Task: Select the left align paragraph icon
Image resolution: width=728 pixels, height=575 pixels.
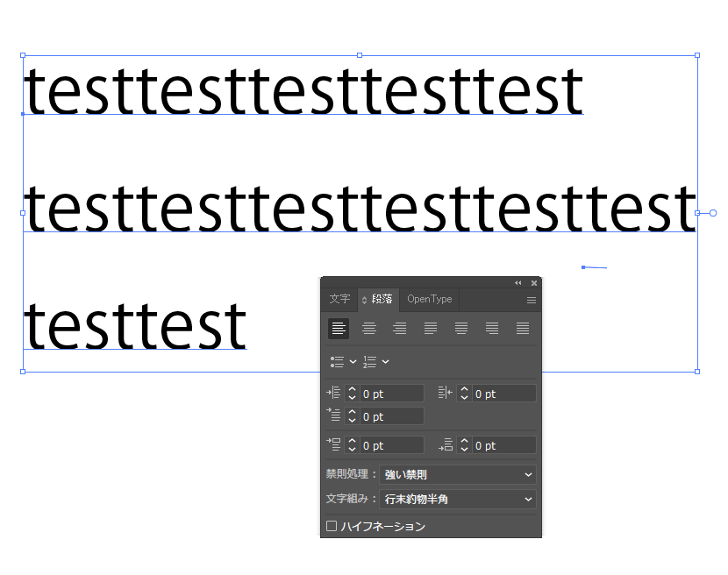Action: pyautogui.click(x=339, y=329)
